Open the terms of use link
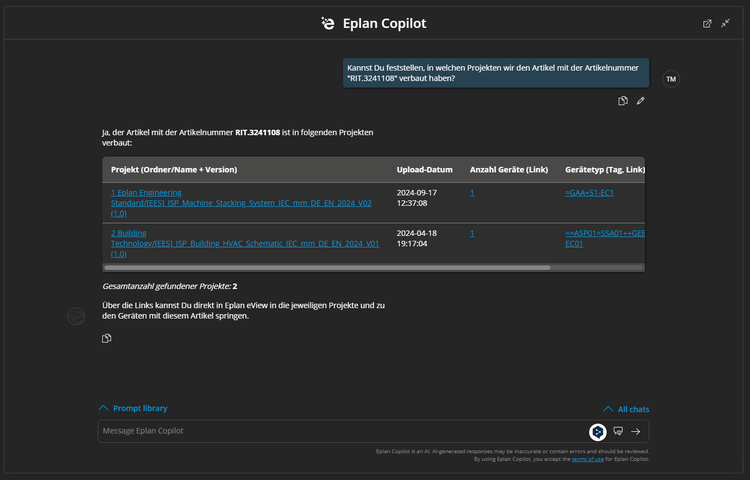Screen dimensions: 750x480 (x=587, y=459)
